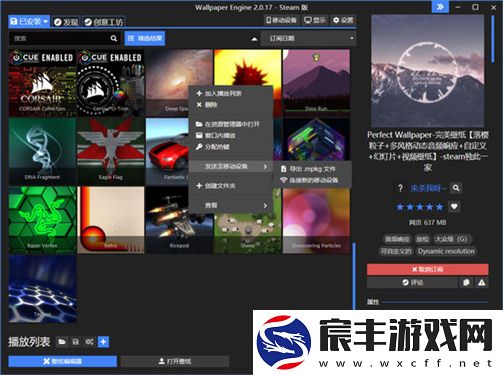The width and height of the screenshot is (503, 375).
Task: Open the 设置 (Settings) gear button
Action: (x=343, y=20)
